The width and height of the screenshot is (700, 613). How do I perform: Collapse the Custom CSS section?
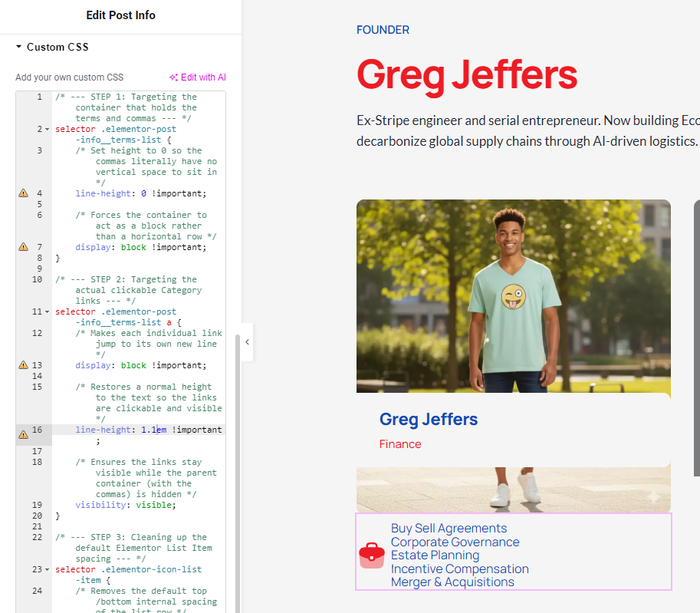tap(18, 47)
